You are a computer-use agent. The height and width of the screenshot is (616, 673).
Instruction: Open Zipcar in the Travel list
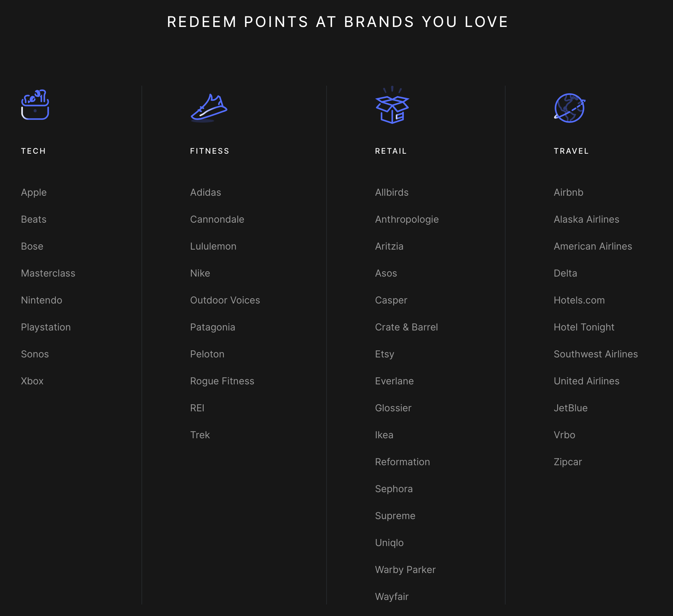click(567, 462)
